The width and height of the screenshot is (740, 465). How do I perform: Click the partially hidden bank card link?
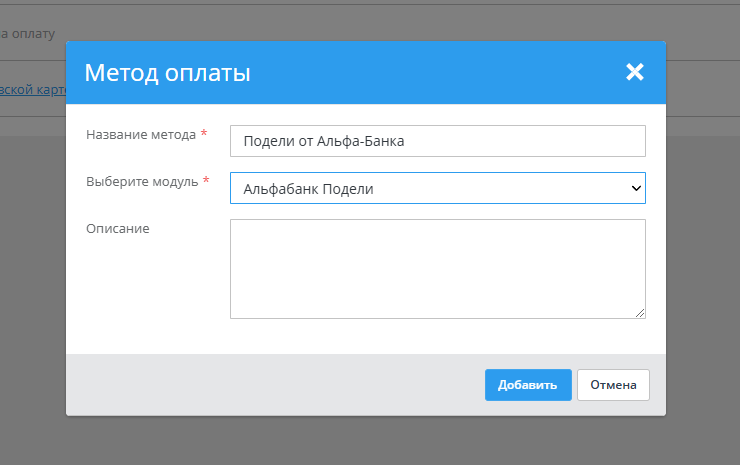point(32,88)
